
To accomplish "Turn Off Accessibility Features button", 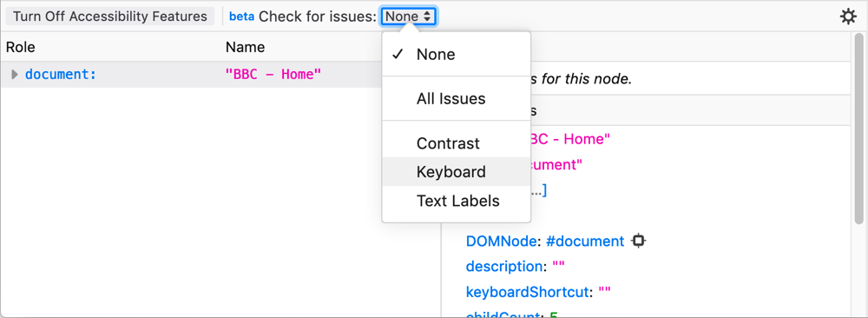I will pos(109,17).
